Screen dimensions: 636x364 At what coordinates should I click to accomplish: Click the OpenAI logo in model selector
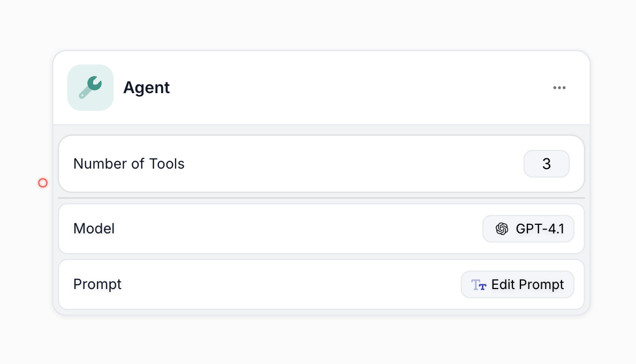click(502, 229)
